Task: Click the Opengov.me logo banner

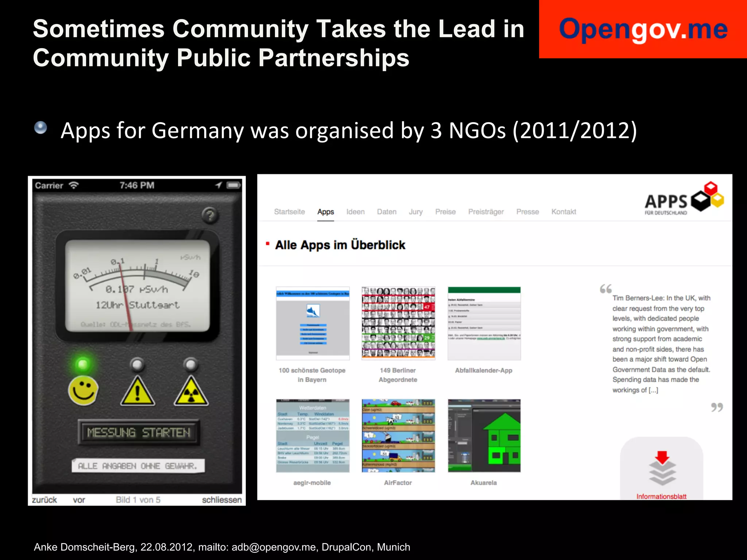Action: [x=643, y=29]
